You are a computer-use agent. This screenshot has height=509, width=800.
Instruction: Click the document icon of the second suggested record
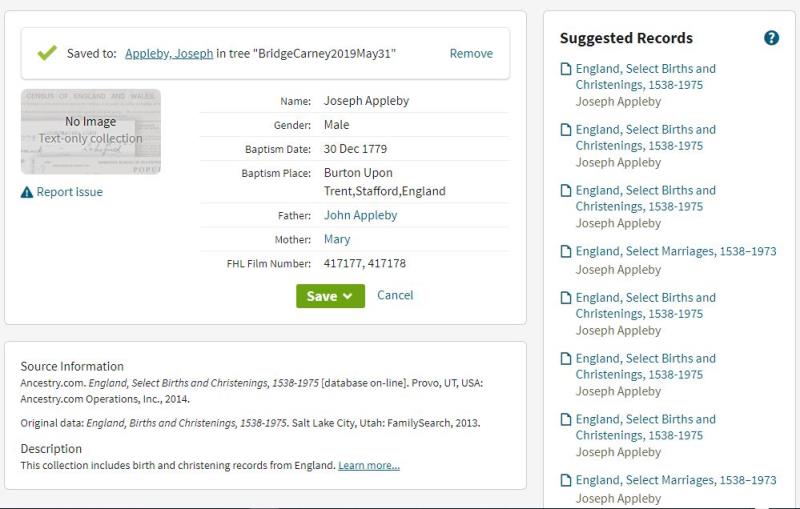pos(565,130)
